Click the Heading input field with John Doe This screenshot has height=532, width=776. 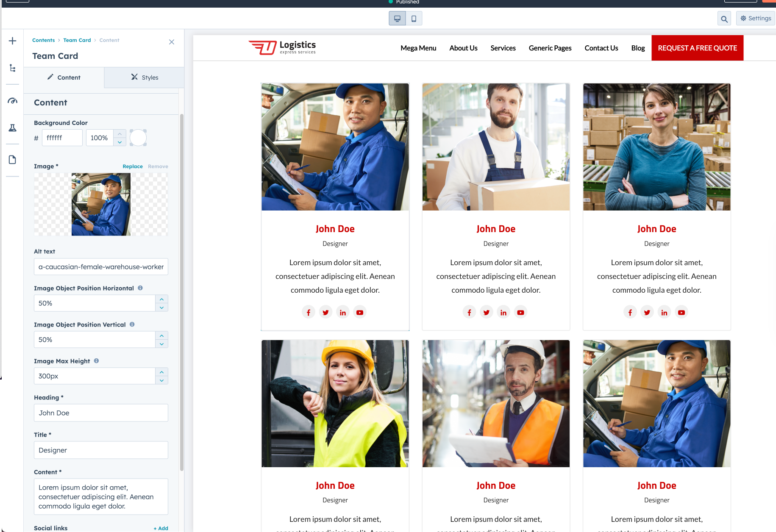101,413
